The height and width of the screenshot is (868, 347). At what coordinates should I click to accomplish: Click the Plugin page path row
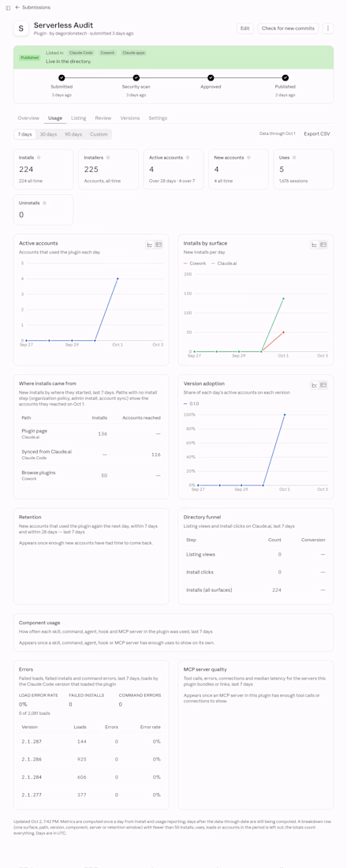pos(91,433)
